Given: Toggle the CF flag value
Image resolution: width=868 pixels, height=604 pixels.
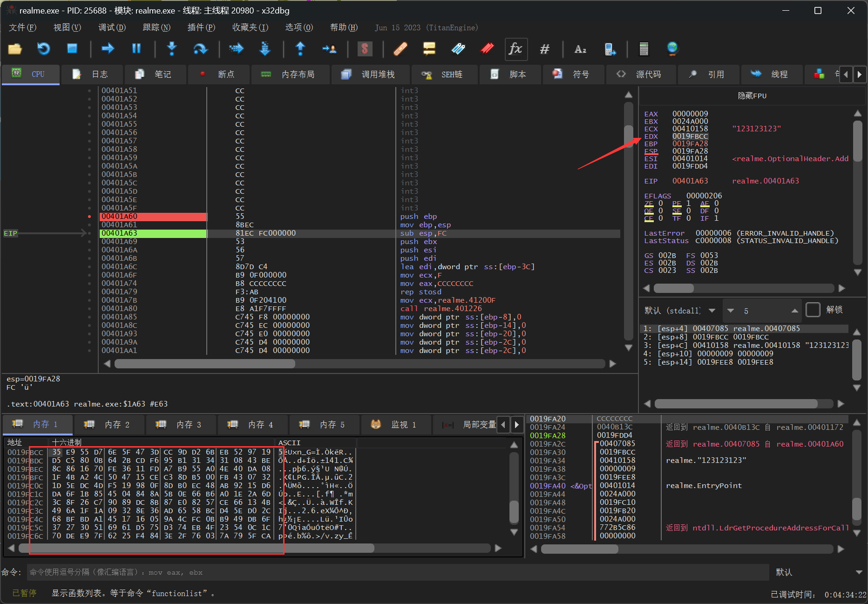Looking at the screenshot, I should click(661, 218).
